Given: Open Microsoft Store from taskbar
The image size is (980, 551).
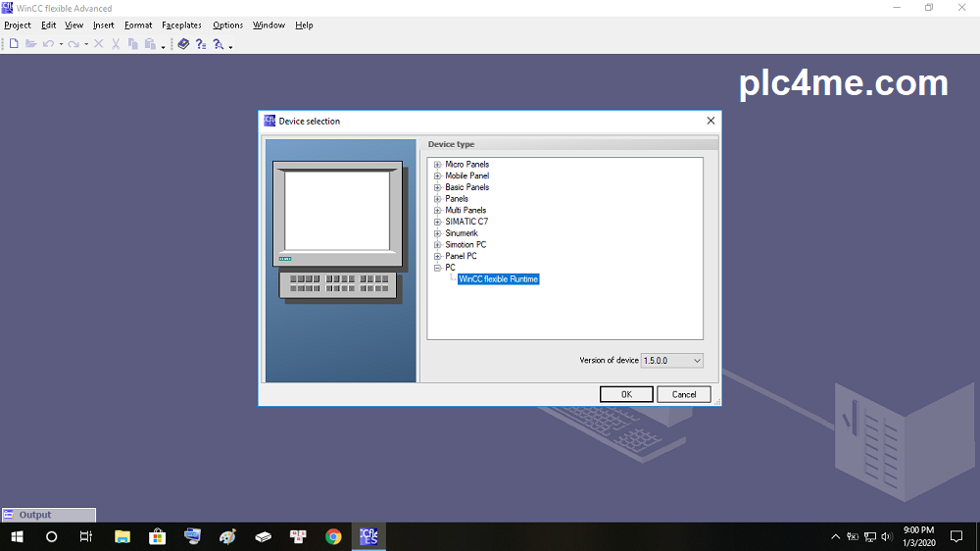Looking at the screenshot, I should [x=157, y=536].
